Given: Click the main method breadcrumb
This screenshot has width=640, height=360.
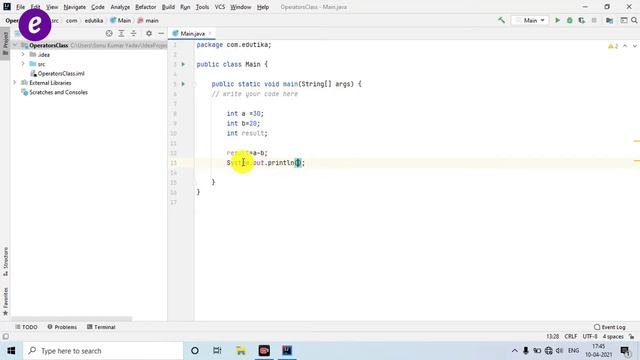Looking at the screenshot, I should click(148, 20).
